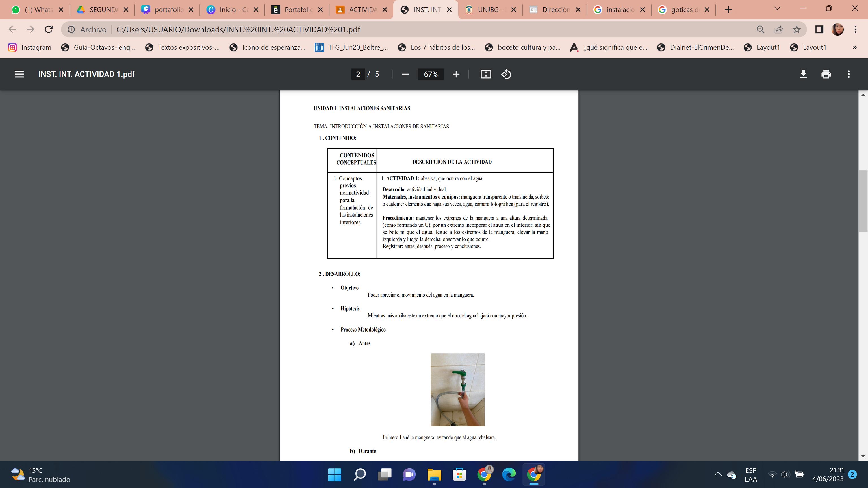Open the Windows Start menu

pyautogui.click(x=334, y=474)
